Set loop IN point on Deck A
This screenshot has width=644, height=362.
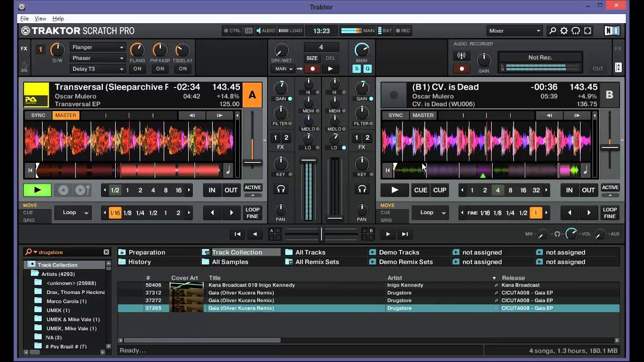tap(212, 190)
